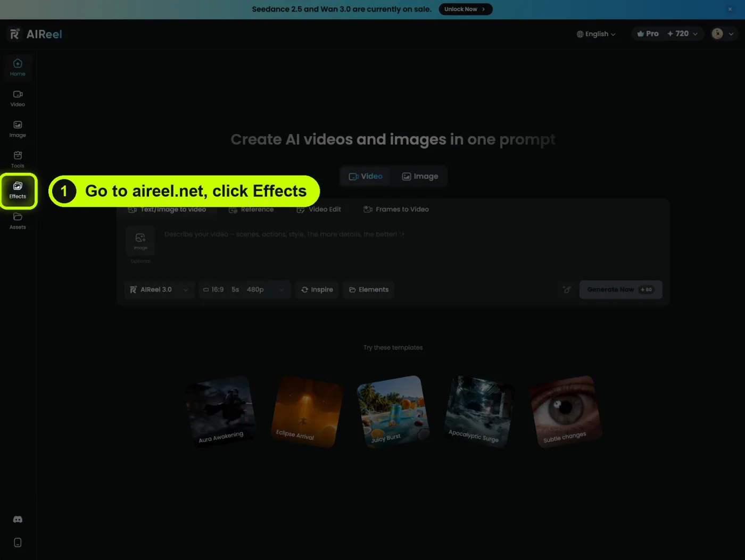Open the AIReel 3.0 model dropdown
The image size is (745, 560).
(x=160, y=289)
